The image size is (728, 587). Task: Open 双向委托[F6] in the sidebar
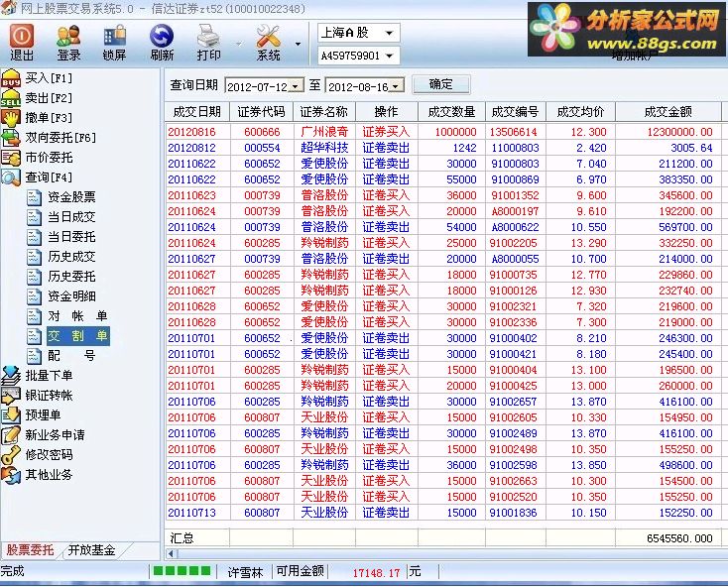[x=49, y=138]
